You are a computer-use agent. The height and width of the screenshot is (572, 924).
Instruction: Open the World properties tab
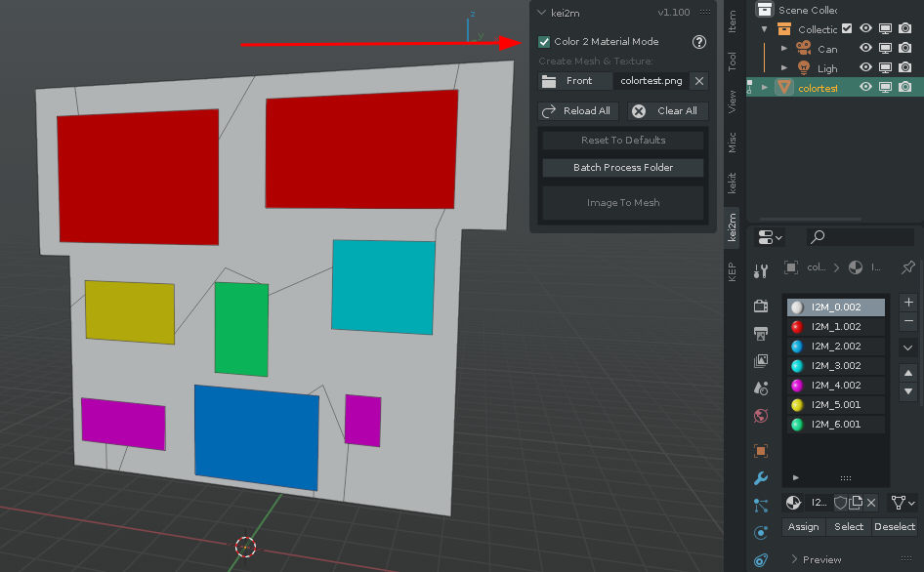tap(761, 416)
